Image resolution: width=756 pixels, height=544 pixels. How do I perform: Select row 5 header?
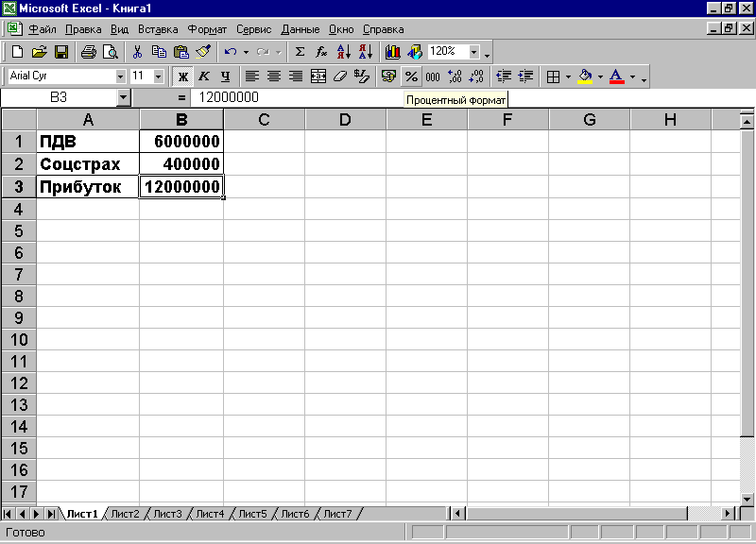19,230
